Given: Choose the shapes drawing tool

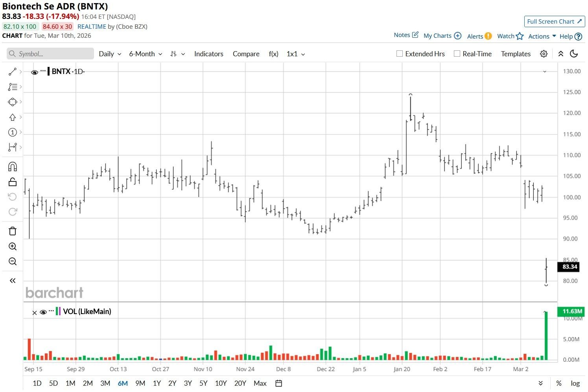Looking at the screenshot, I should click(13, 102).
